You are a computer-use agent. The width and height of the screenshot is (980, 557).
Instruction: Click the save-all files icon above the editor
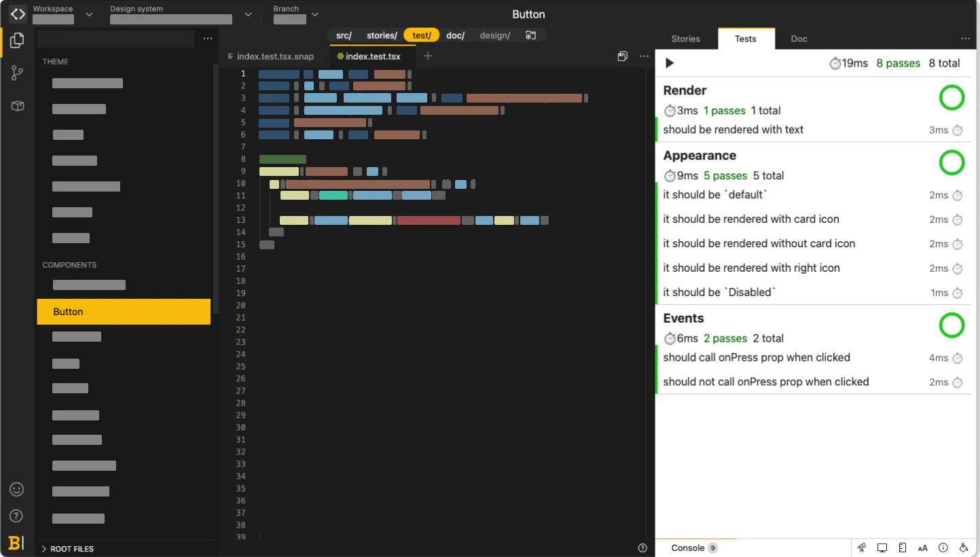[623, 56]
